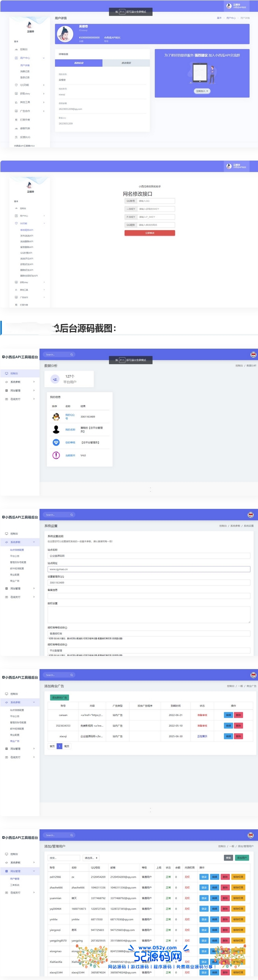
Task: Switch to the 修改密码 tab
Action: [x=126, y=63]
